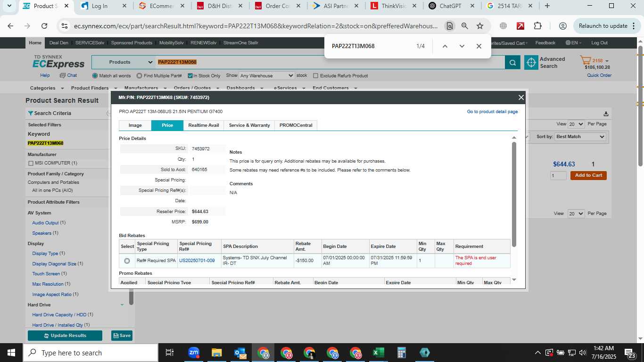This screenshot has height=362, width=644.
Task: Select Match all words radio
Action: (95, 75)
